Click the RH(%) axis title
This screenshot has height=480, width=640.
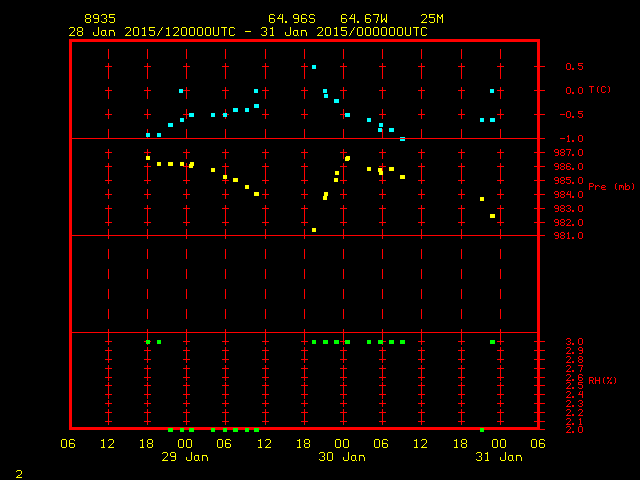(602, 380)
